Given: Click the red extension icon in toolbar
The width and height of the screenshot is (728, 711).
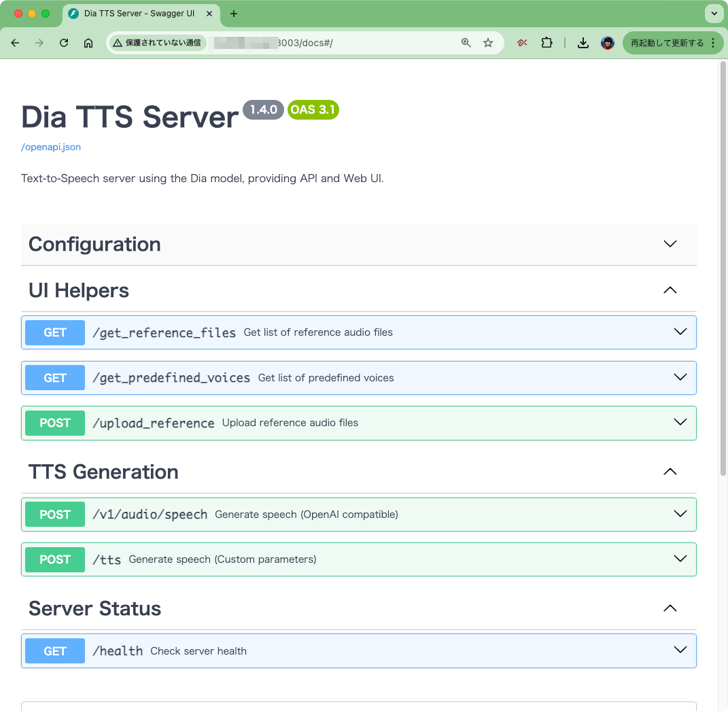Looking at the screenshot, I should pyautogui.click(x=522, y=43).
